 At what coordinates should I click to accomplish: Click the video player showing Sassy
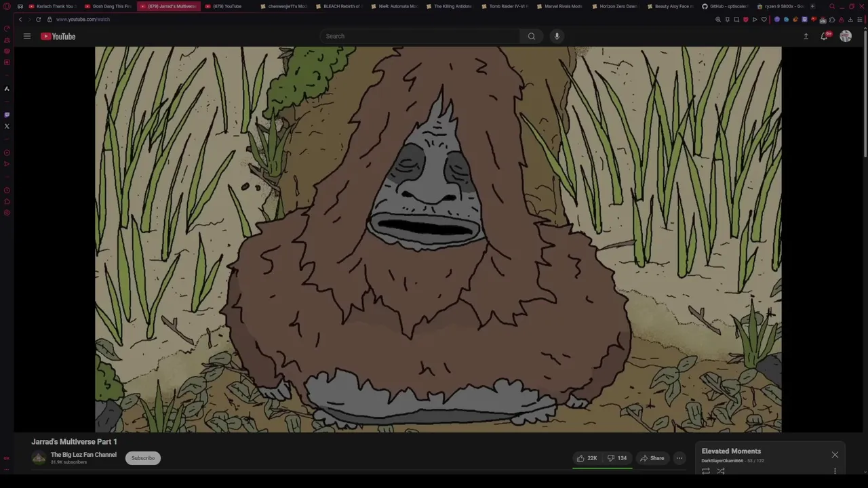438,239
